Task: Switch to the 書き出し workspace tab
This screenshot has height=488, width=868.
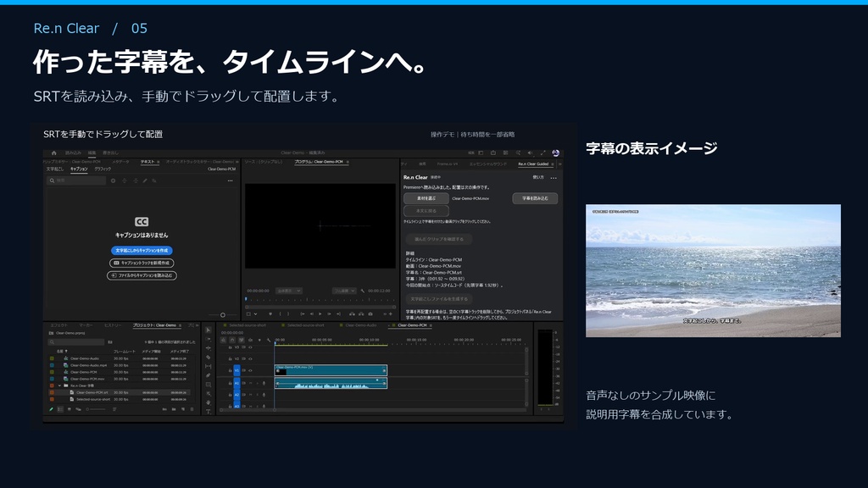Action: pyautogui.click(x=111, y=153)
